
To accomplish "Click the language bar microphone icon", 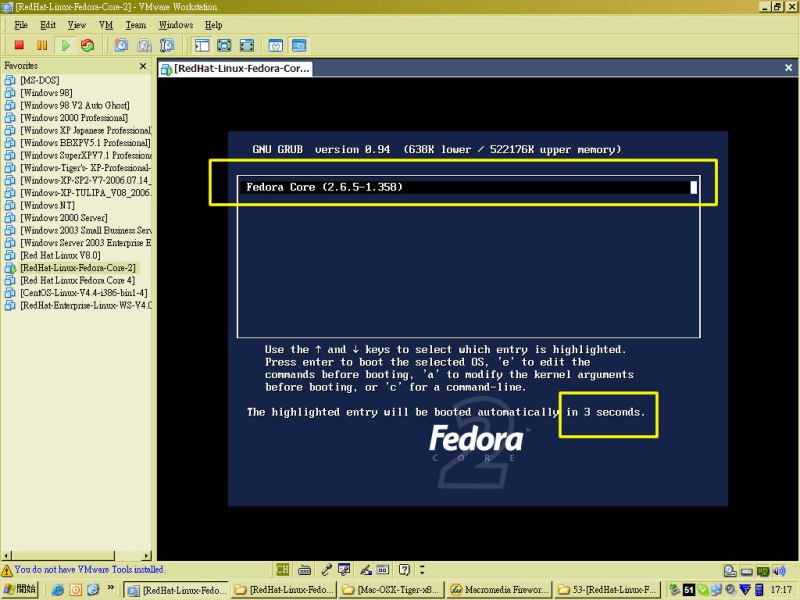I will pyautogui.click(x=327, y=569).
